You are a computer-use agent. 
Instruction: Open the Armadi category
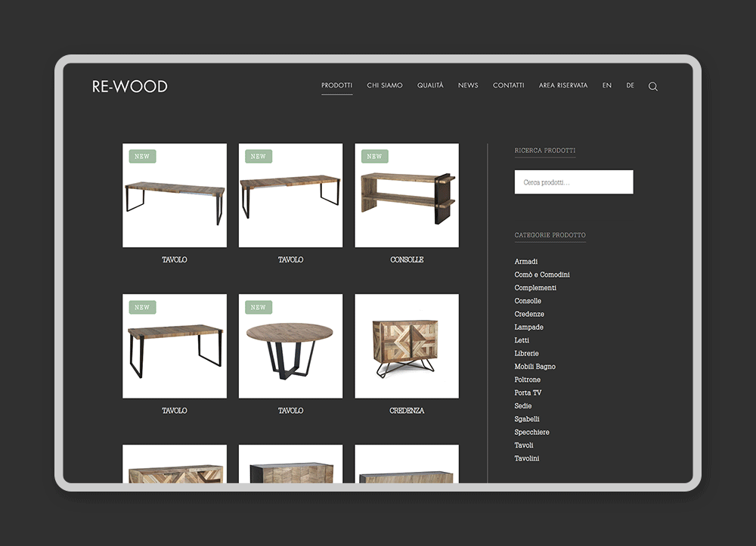[525, 262]
